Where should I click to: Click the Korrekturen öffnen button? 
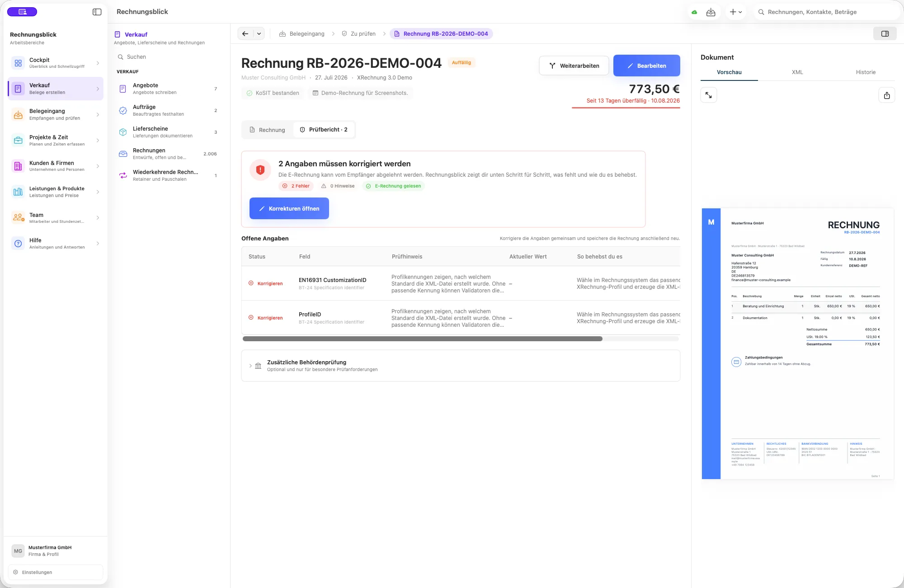(x=289, y=208)
